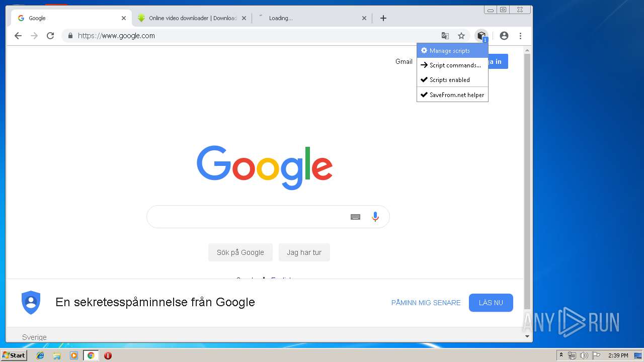Screen dimensions: 644x362
Task: Click Chrome icon in taskbar
Action: [91, 355]
